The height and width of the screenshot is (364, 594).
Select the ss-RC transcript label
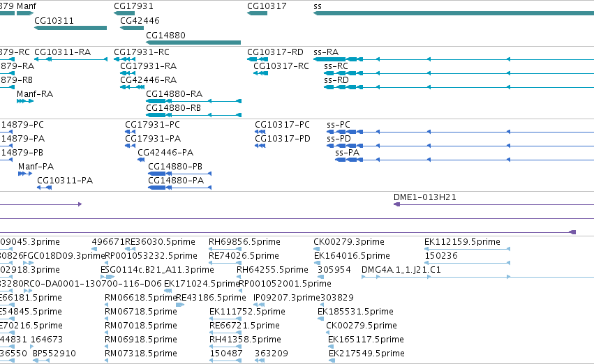pyautogui.click(x=336, y=66)
